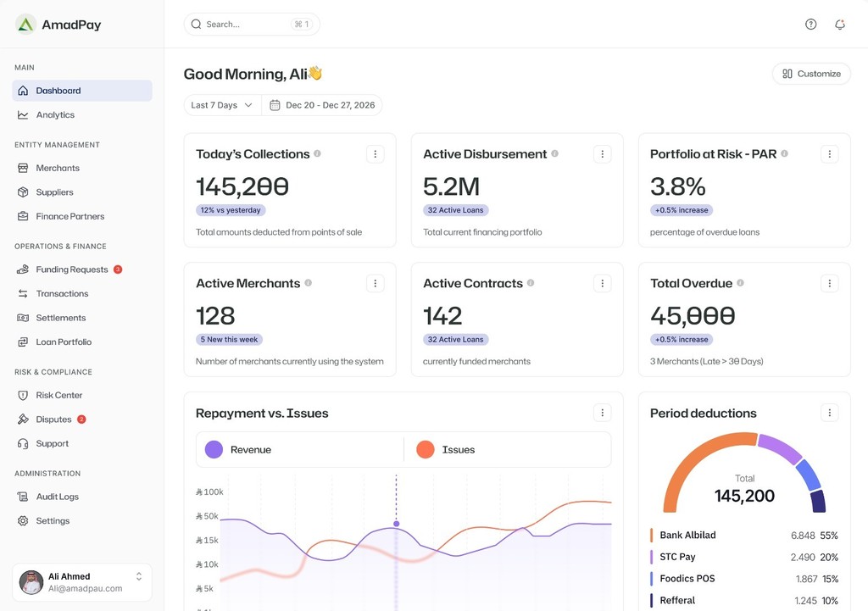This screenshot has width=868, height=611.
Task: Click the help question mark icon
Action: [810, 25]
